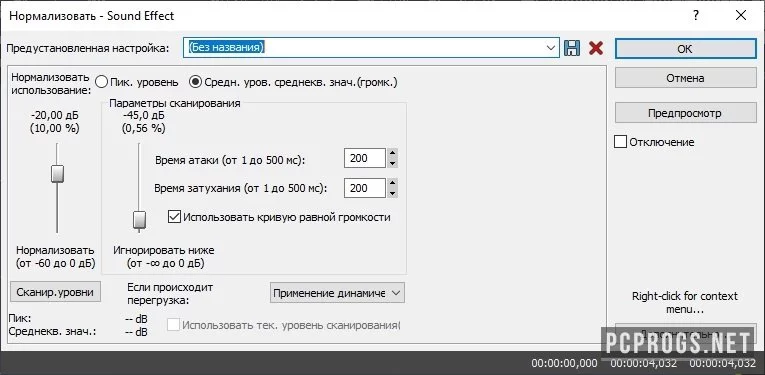The image size is (765, 375).
Task: Click the Среднекв. знач.: -- dB readout
Action: (78, 332)
